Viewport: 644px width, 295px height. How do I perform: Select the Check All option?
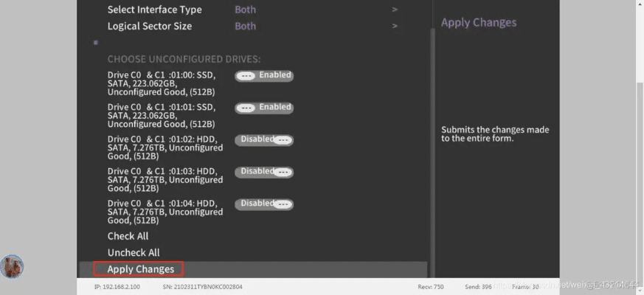128,236
